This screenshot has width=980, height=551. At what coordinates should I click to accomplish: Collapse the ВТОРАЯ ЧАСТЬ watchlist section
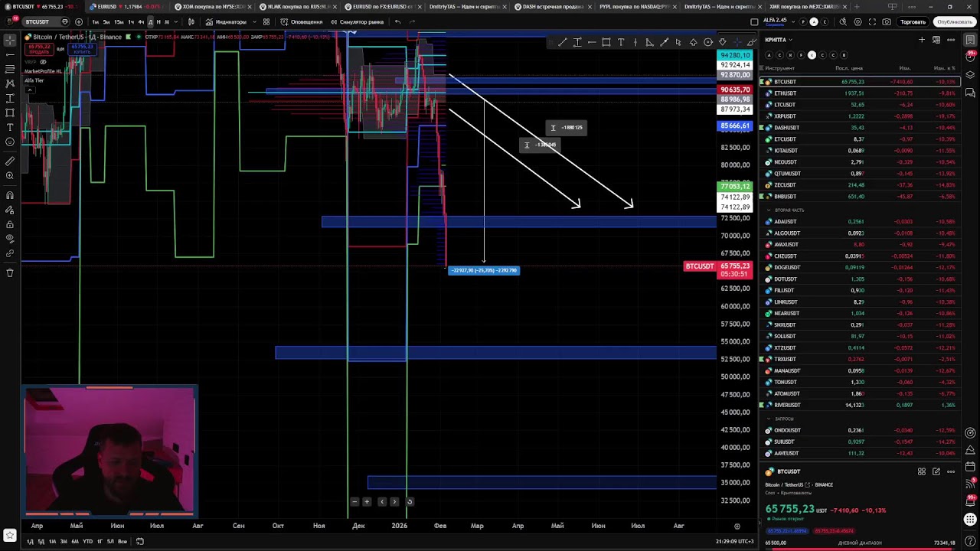point(769,210)
